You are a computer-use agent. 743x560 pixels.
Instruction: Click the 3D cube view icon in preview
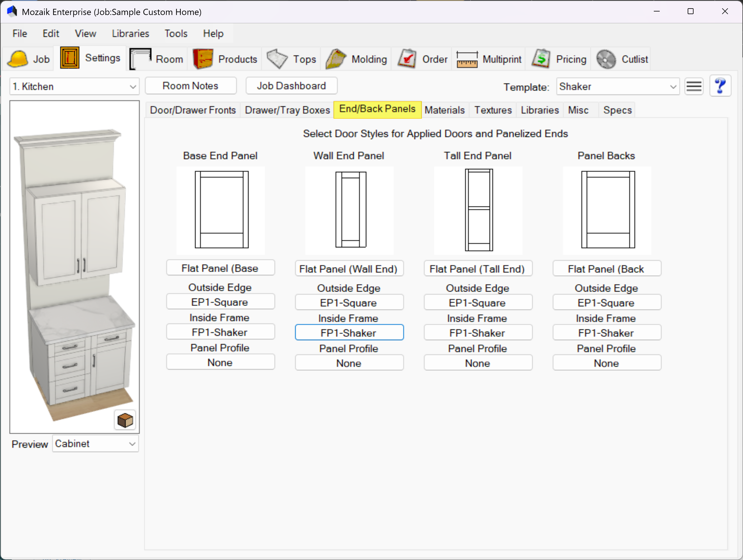coord(125,420)
